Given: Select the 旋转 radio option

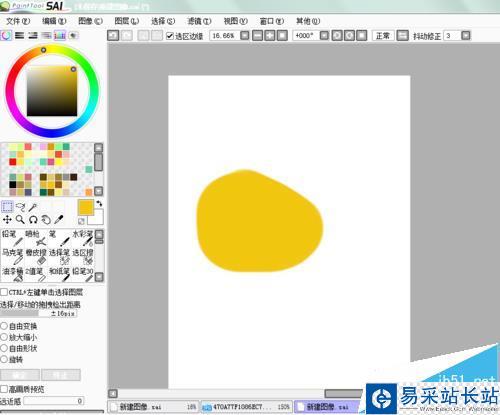Looking at the screenshot, I should pos(4,359).
